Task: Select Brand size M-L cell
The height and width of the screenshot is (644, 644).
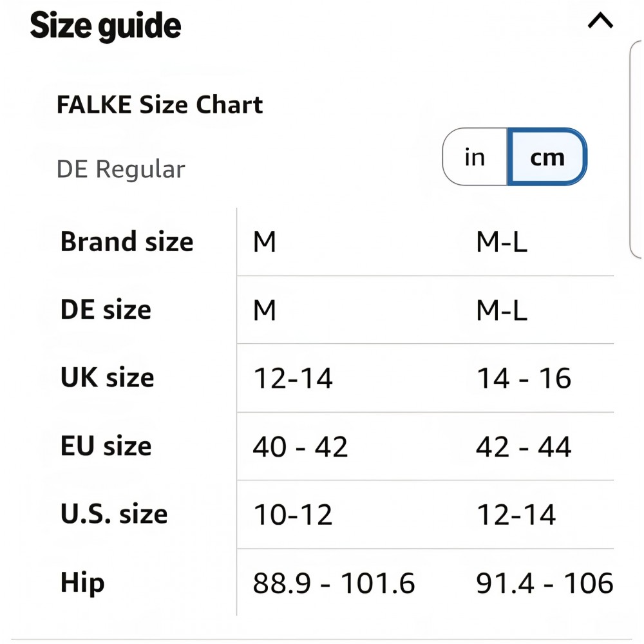Action: tap(502, 243)
